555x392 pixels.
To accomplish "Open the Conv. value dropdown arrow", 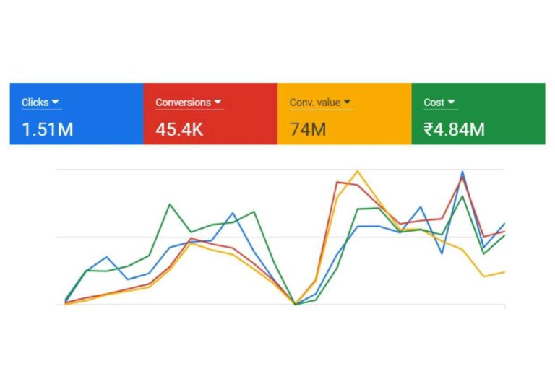I will pyautogui.click(x=347, y=103).
